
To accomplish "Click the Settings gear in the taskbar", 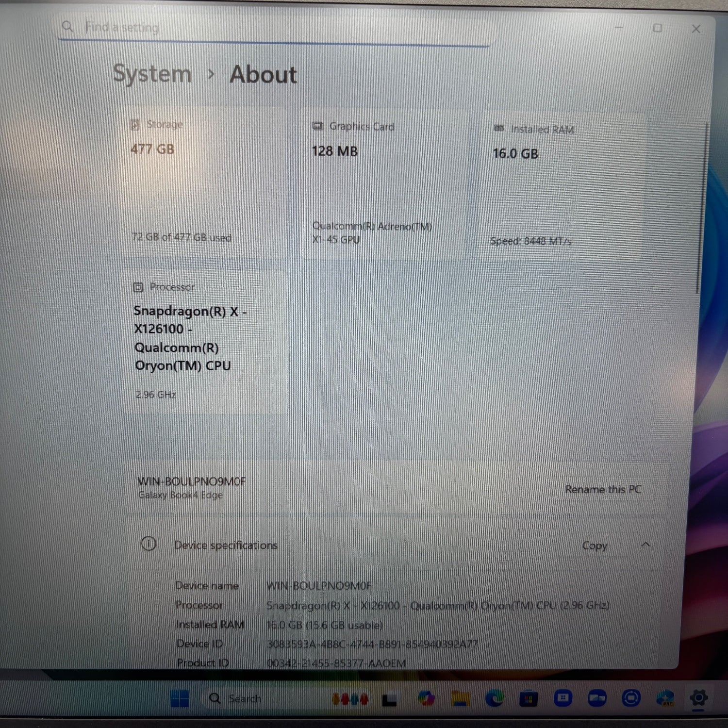I will pyautogui.click(x=698, y=699).
